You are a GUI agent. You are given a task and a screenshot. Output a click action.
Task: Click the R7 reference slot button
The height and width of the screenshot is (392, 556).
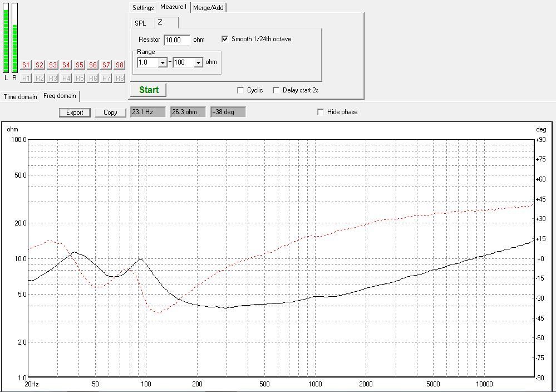pyautogui.click(x=106, y=78)
